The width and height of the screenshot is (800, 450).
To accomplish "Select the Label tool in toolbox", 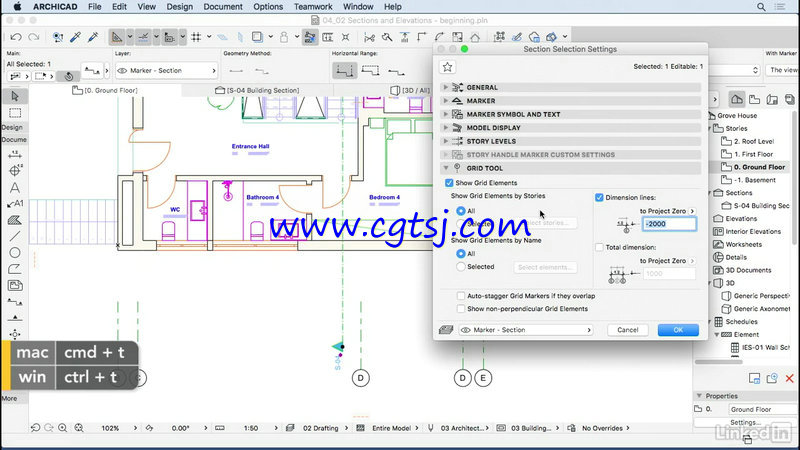I will click(15, 204).
